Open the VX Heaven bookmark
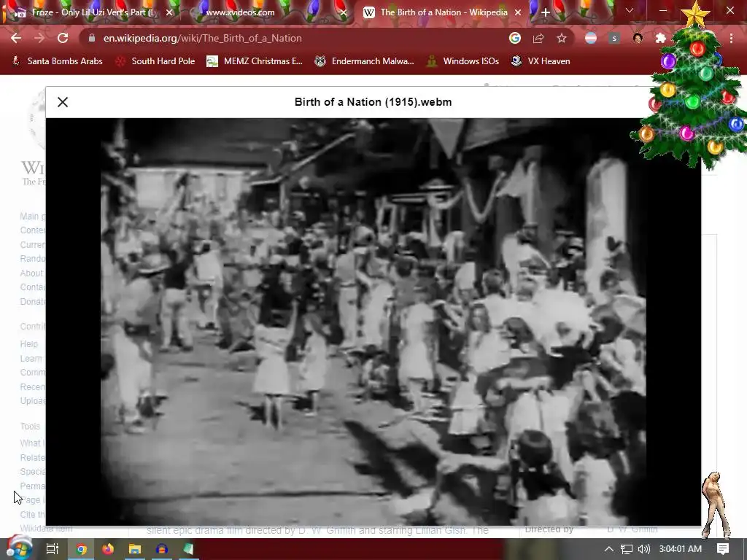The image size is (747, 560). click(x=541, y=61)
